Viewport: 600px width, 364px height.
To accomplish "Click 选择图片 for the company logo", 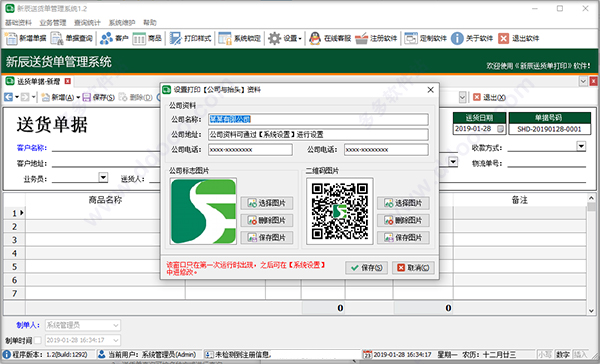I will click(267, 203).
